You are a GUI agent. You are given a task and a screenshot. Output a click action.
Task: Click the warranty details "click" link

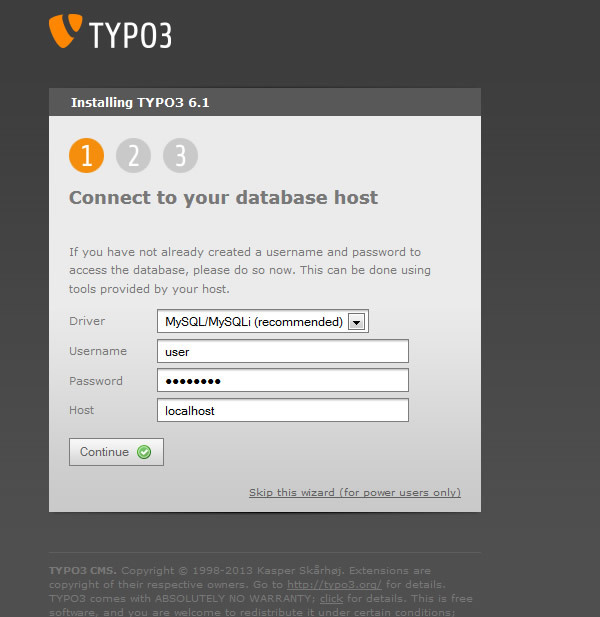[331, 597]
